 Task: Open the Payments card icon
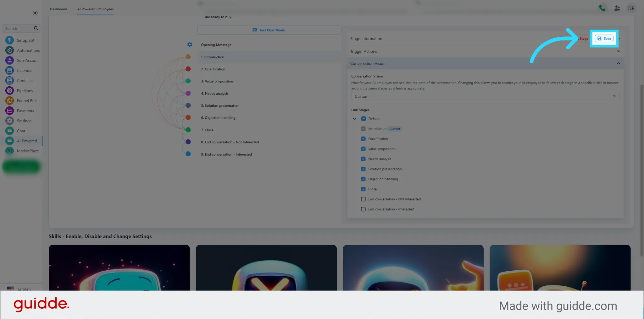tap(9, 111)
